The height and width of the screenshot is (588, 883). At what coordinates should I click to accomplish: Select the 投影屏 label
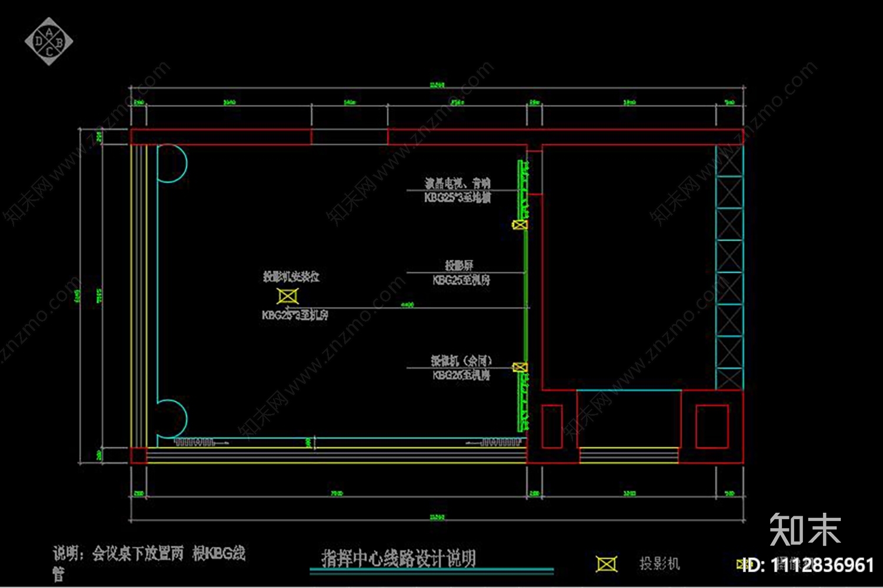459,266
